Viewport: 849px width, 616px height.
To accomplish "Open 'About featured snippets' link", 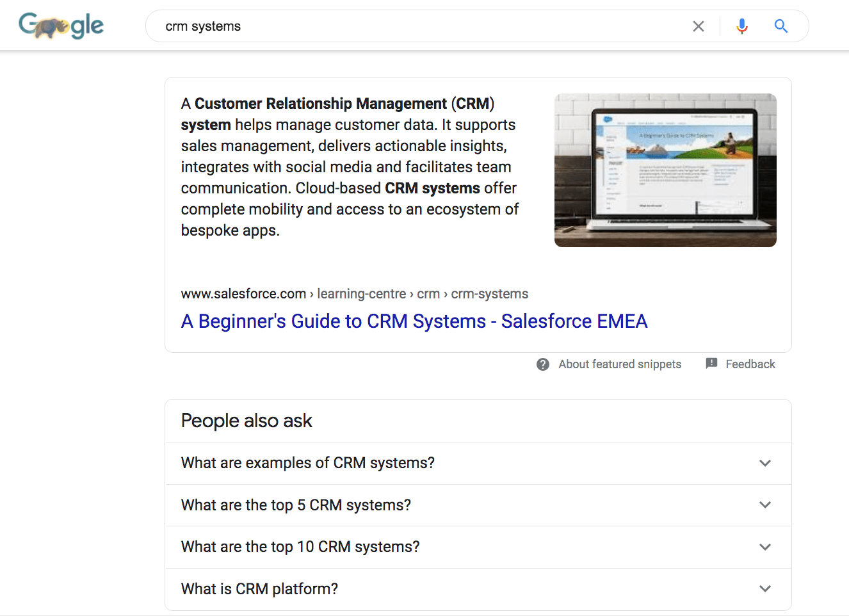I will [620, 364].
